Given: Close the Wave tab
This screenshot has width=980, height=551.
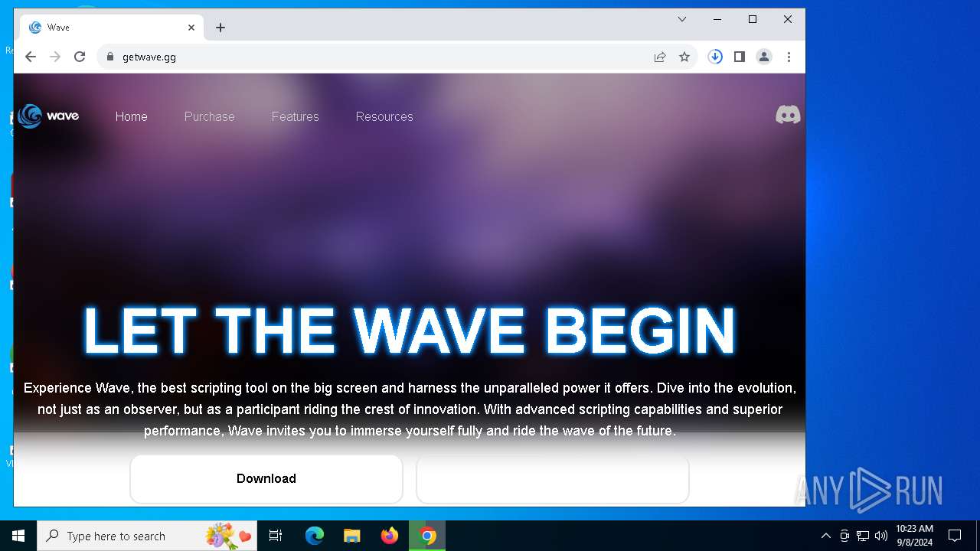Looking at the screenshot, I should pos(191,28).
